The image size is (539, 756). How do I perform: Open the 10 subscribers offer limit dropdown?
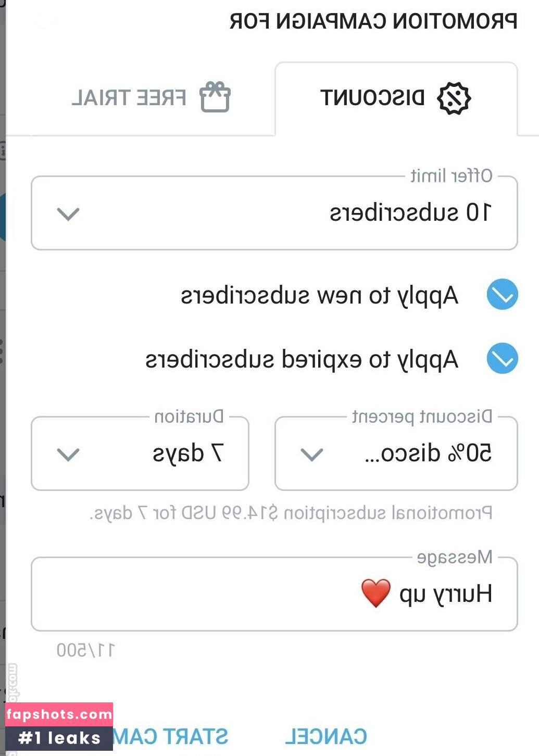click(x=274, y=213)
